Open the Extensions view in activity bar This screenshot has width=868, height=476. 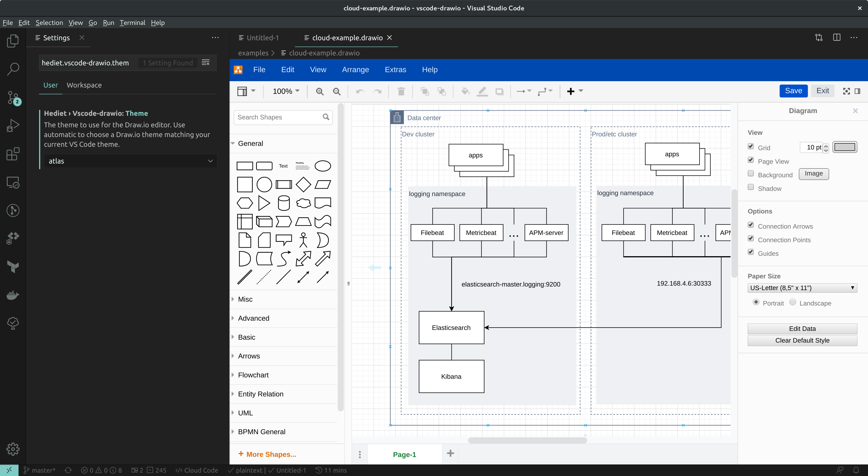(x=13, y=154)
